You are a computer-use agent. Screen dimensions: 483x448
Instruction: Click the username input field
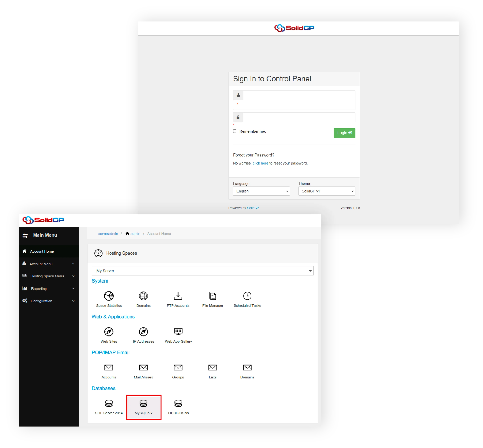pyautogui.click(x=299, y=95)
